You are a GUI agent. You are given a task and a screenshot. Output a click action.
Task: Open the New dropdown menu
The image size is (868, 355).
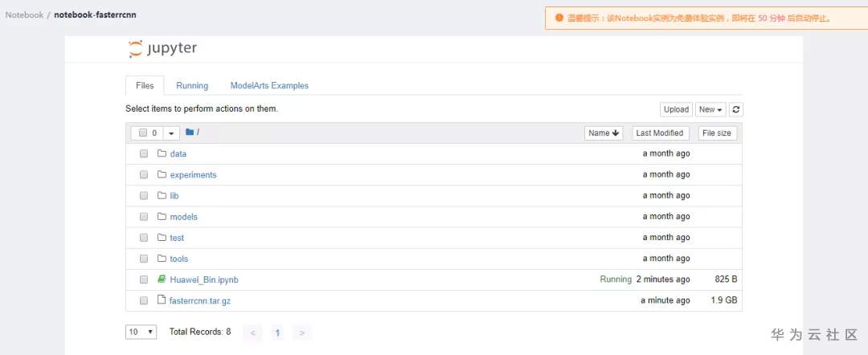(710, 109)
